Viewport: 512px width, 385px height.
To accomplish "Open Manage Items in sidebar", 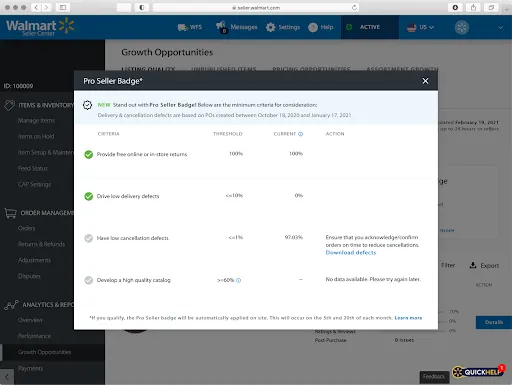I will coord(36,120).
